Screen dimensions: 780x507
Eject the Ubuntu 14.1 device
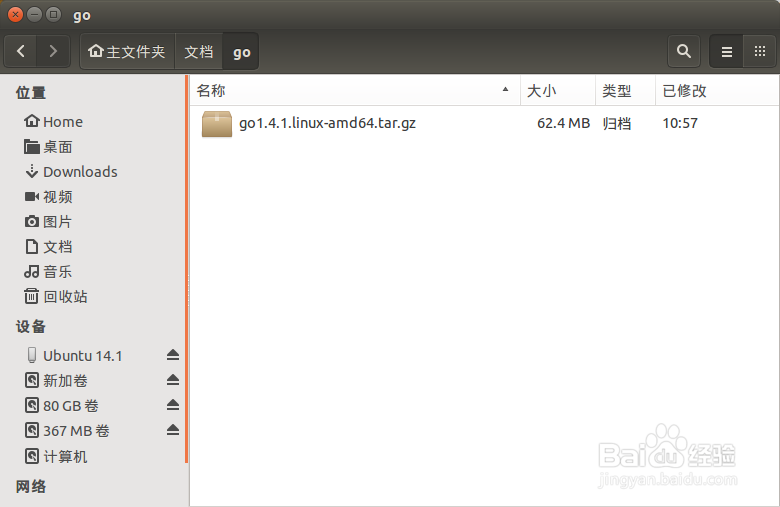(173, 355)
